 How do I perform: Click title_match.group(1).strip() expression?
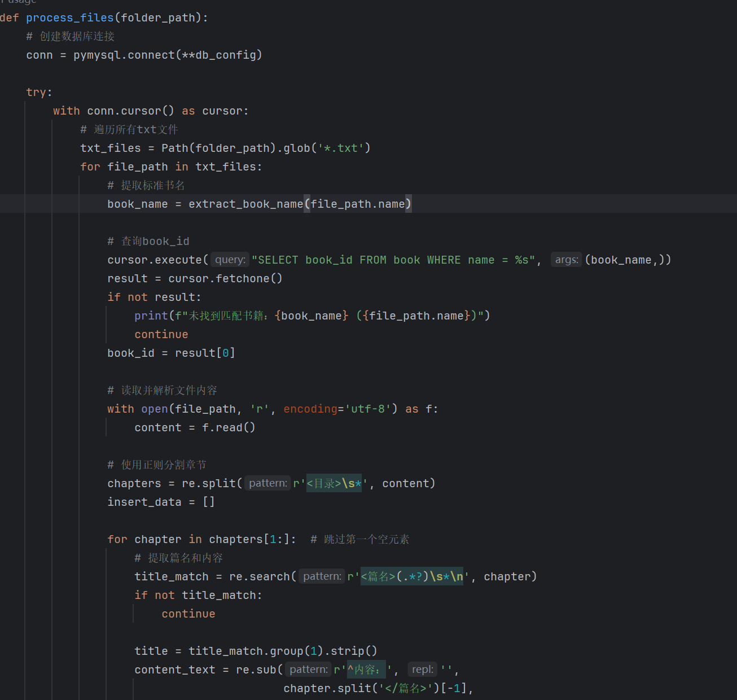[x=283, y=651]
